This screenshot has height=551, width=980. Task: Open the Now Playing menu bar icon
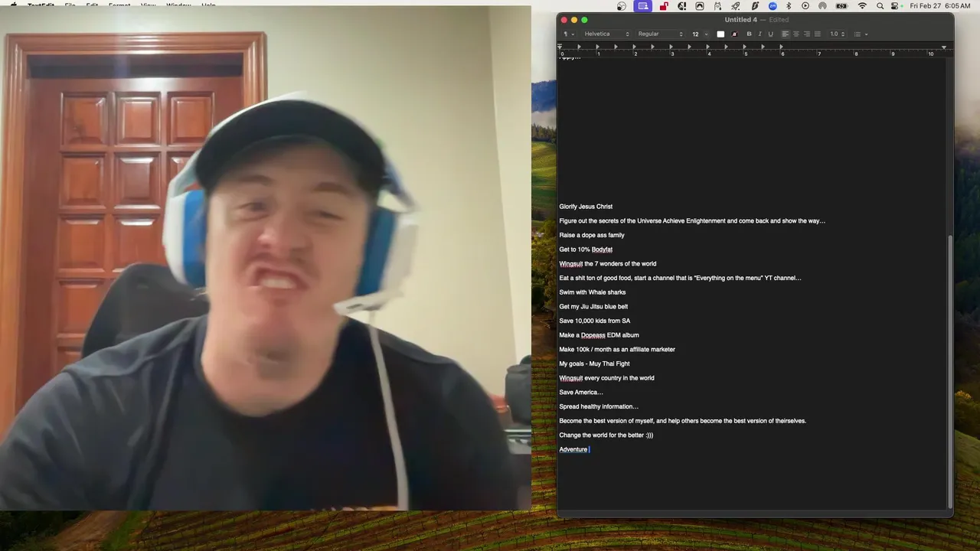[805, 6]
